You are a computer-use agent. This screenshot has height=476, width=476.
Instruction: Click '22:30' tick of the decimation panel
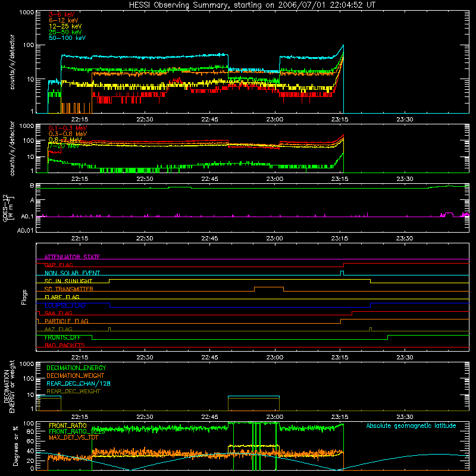(x=145, y=417)
